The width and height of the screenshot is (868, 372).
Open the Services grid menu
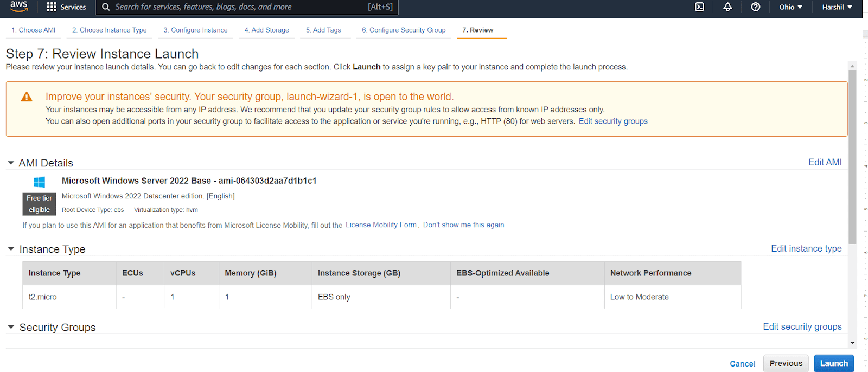pyautogui.click(x=66, y=7)
